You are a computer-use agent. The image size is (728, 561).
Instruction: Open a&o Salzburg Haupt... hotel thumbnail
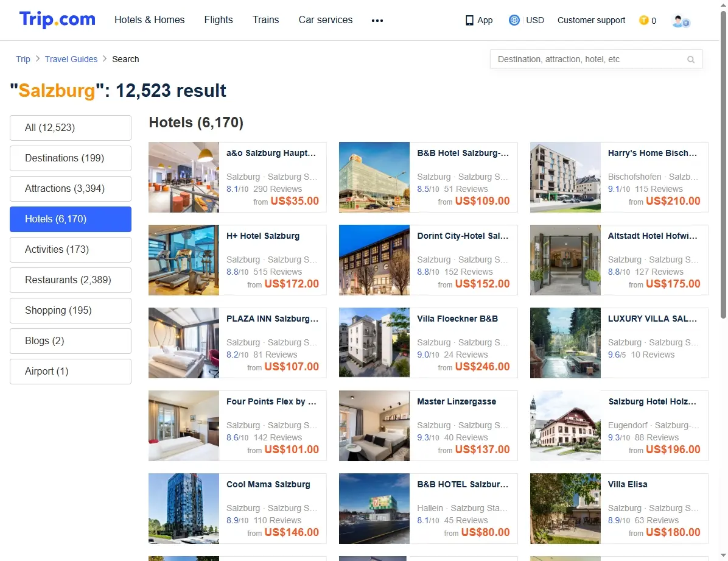(x=184, y=177)
